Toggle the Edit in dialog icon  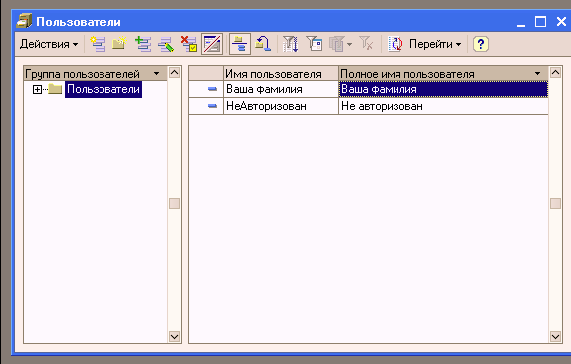click(x=212, y=44)
